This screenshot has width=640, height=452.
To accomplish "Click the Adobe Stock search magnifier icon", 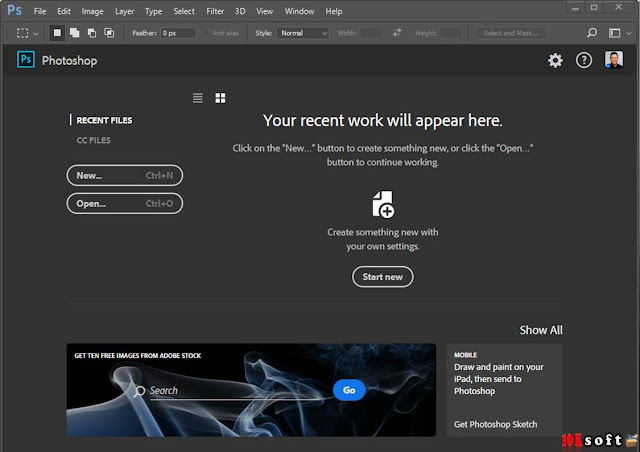I will click(x=140, y=391).
